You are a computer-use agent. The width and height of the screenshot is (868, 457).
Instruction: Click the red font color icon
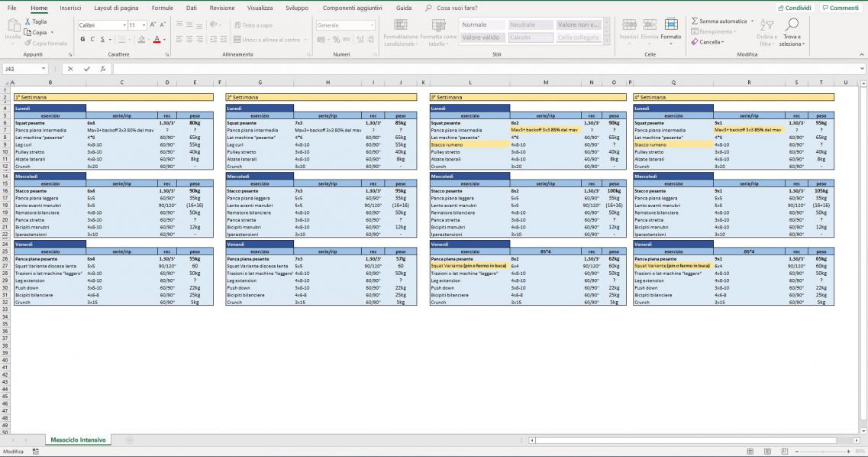coord(156,39)
